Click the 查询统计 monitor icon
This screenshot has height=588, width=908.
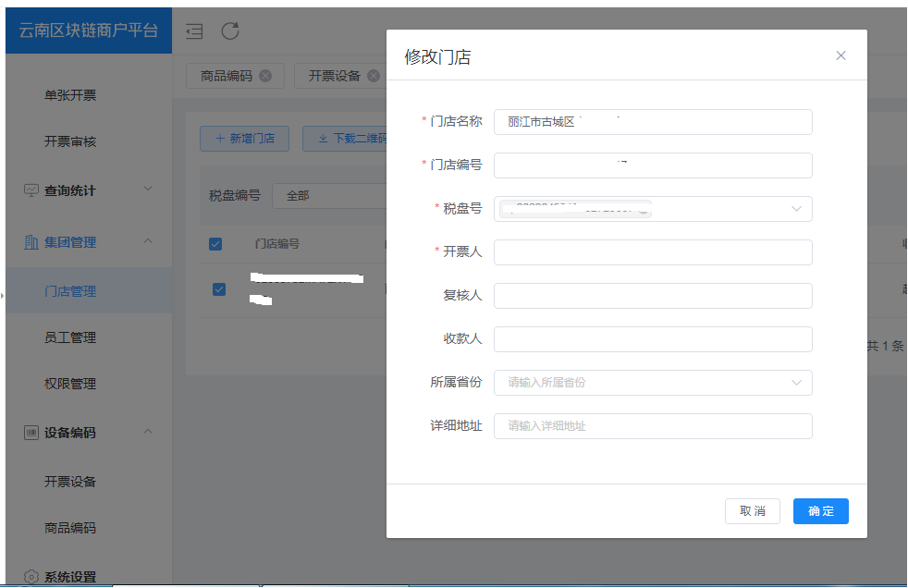[x=31, y=190]
